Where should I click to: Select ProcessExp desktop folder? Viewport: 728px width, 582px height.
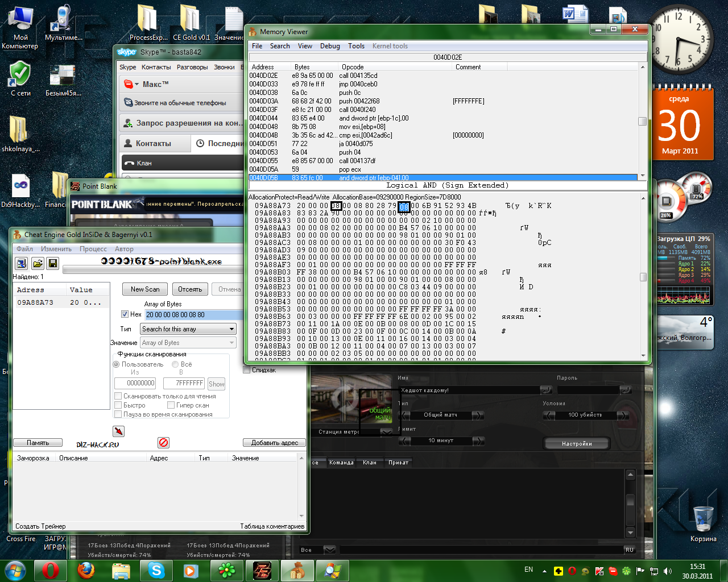(148, 23)
